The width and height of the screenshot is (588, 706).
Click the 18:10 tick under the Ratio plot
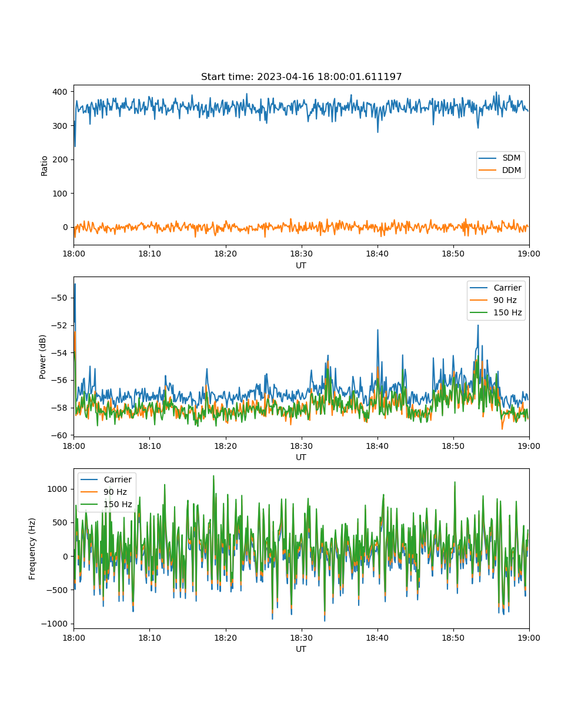click(149, 254)
